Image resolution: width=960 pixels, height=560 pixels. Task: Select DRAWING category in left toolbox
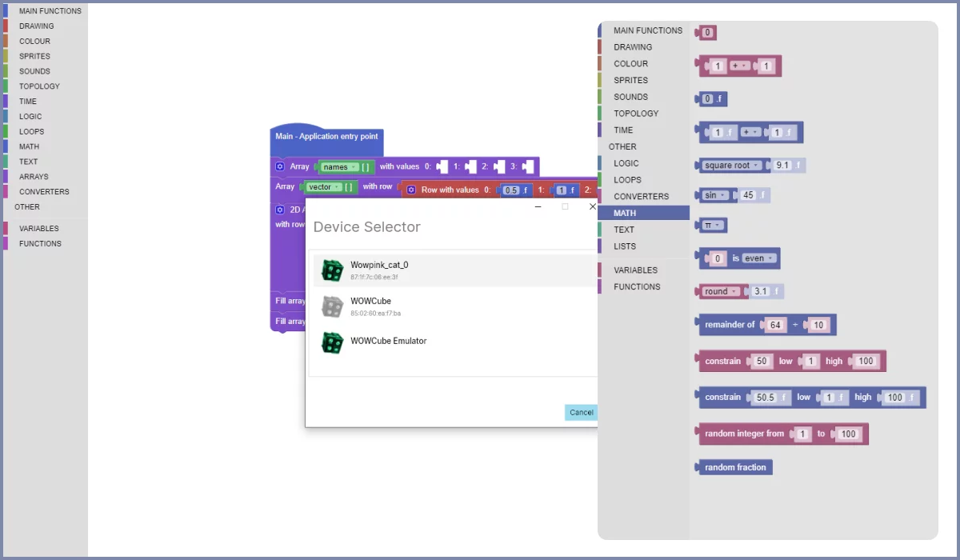pyautogui.click(x=37, y=26)
